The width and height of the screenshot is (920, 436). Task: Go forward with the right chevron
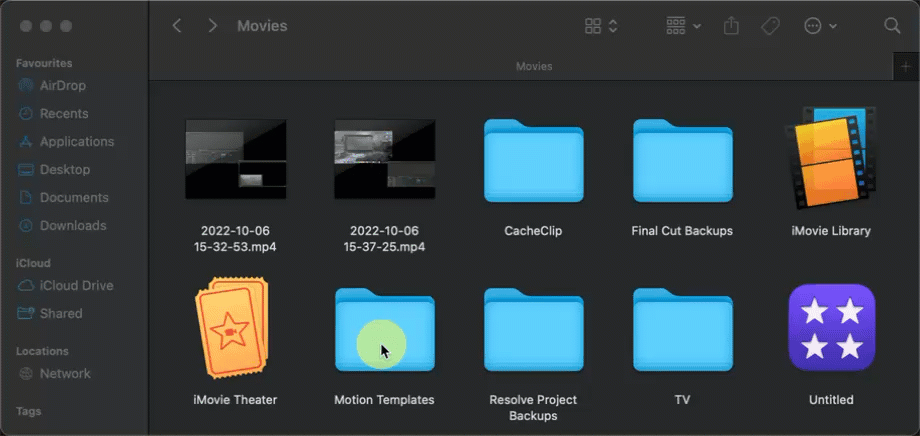(212, 26)
